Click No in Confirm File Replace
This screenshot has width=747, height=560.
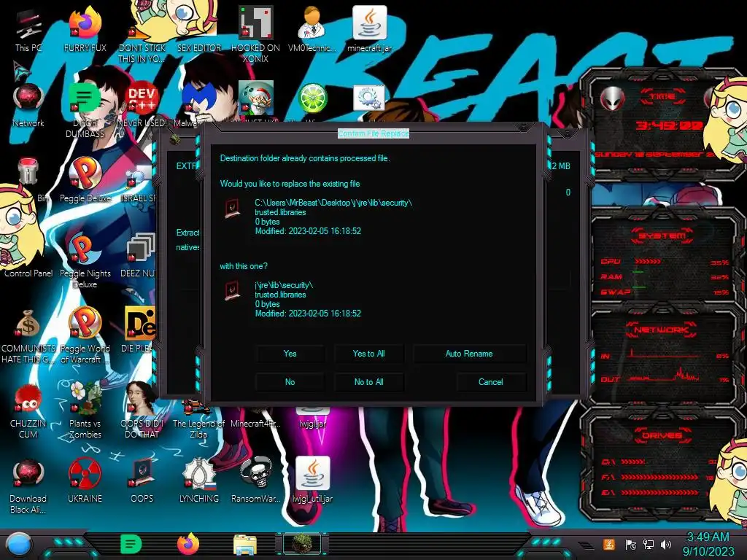click(290, 382)
